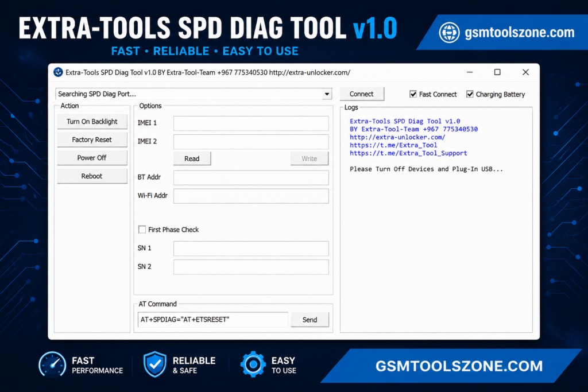Screen dimensions: 588x392
Task: Open https://t.me/Extra_Tool_Support link in Logs
Action: [x=408, y=153]
